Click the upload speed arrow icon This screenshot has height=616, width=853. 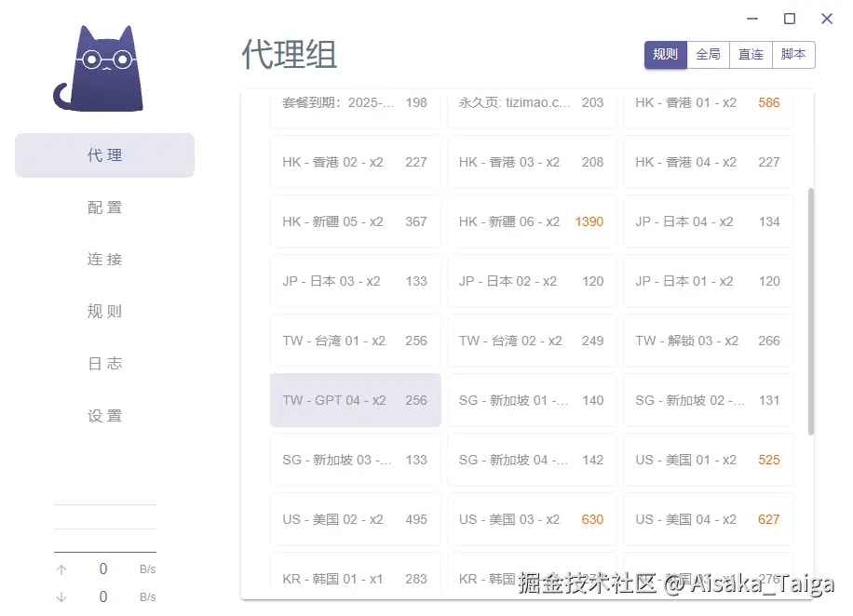[61, 569]
